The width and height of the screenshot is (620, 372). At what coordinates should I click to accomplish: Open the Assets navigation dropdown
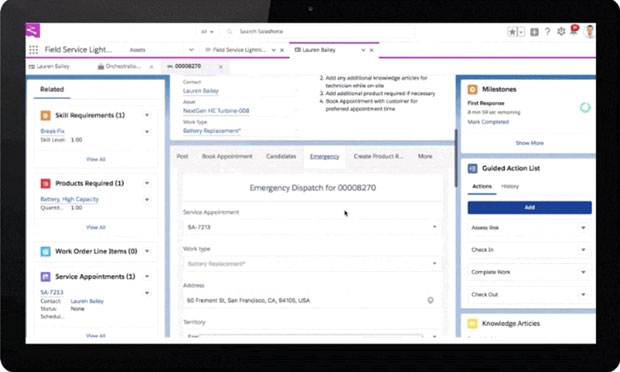pos(191,50)
